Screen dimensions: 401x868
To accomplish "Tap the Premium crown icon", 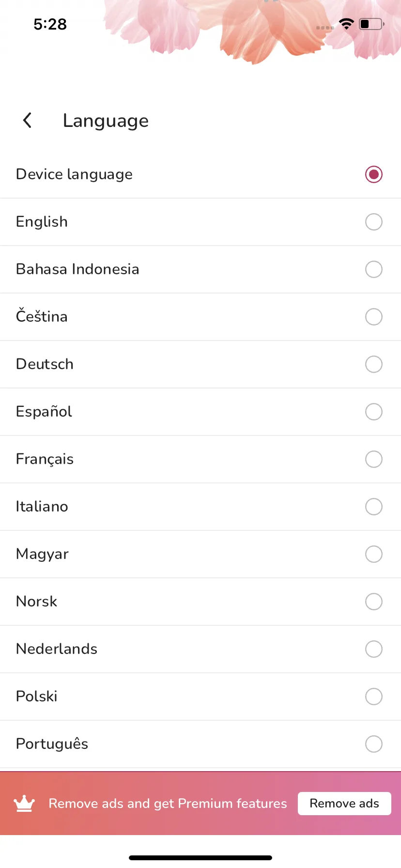I will 24,804.
